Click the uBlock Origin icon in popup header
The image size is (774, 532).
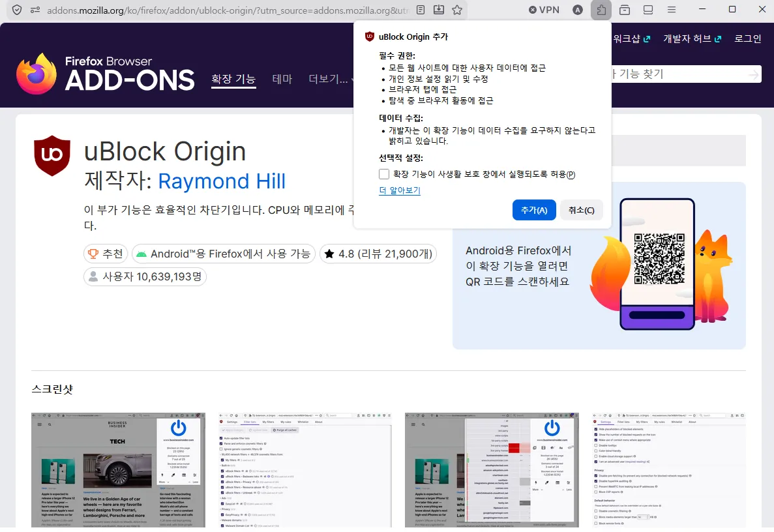click(x=369, y=37)
